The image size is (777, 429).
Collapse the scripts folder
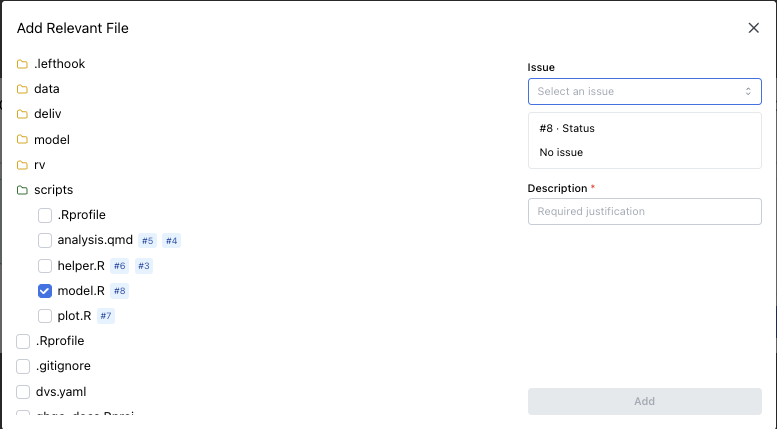pyautogui.click(x=53, y=190)
